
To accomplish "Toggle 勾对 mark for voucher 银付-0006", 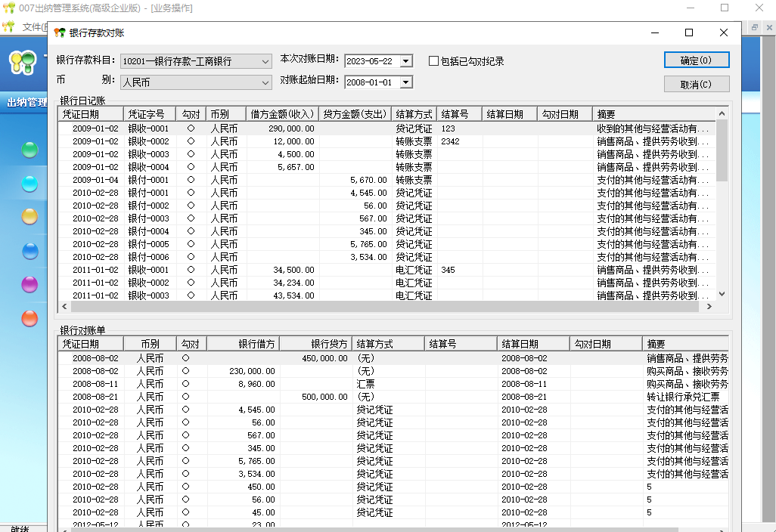I will click(x=191, y=257).
